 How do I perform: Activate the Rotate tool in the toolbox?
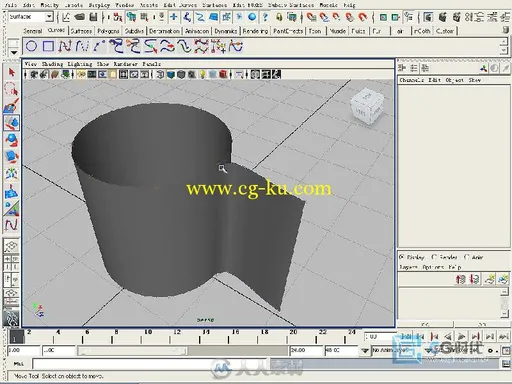12,140
